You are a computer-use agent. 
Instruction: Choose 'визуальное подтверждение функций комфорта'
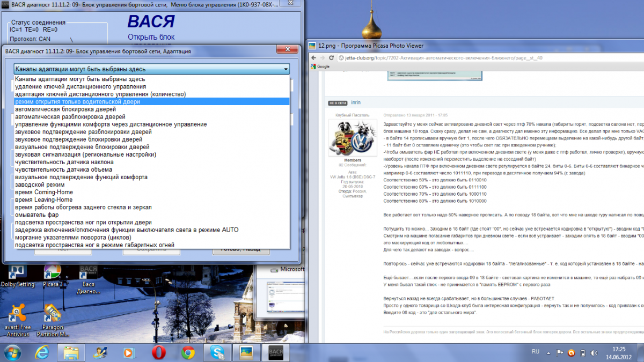click(x=151, y=177)
